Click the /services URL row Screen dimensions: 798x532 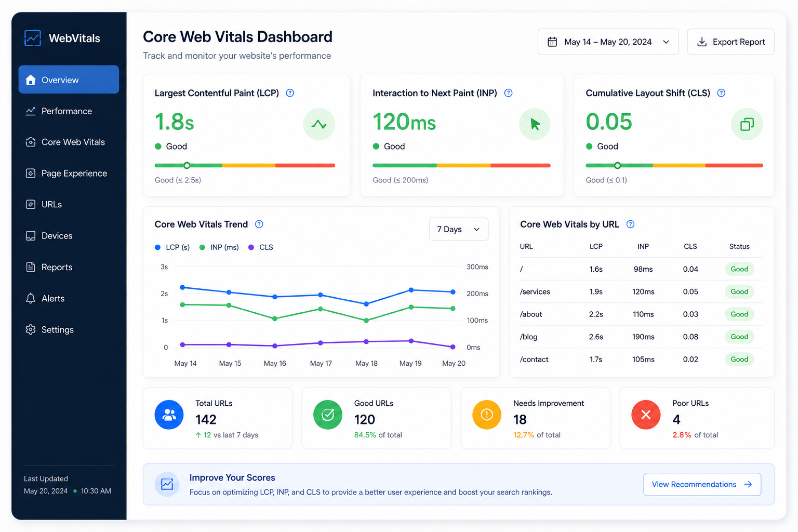point(641,291)
